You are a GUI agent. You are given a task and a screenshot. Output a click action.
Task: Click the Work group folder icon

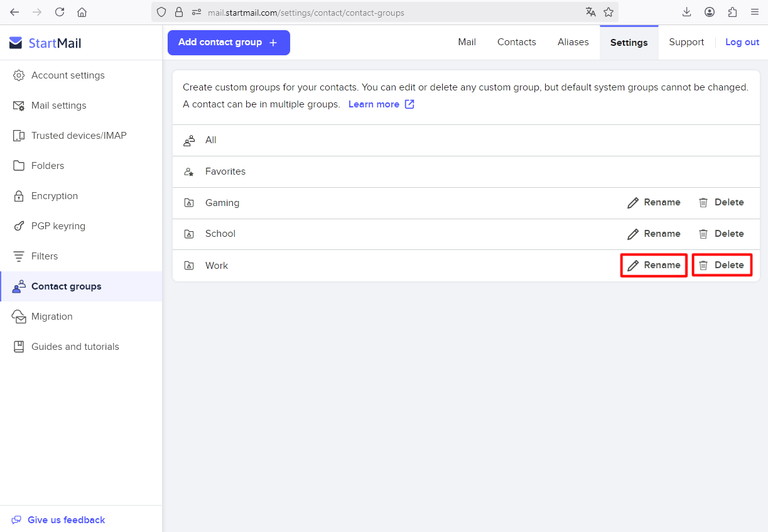tap(189, 266)
